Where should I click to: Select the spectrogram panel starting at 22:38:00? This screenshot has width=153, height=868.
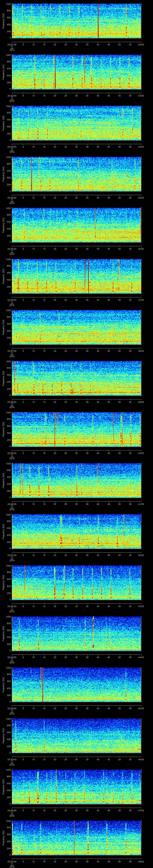77,378
